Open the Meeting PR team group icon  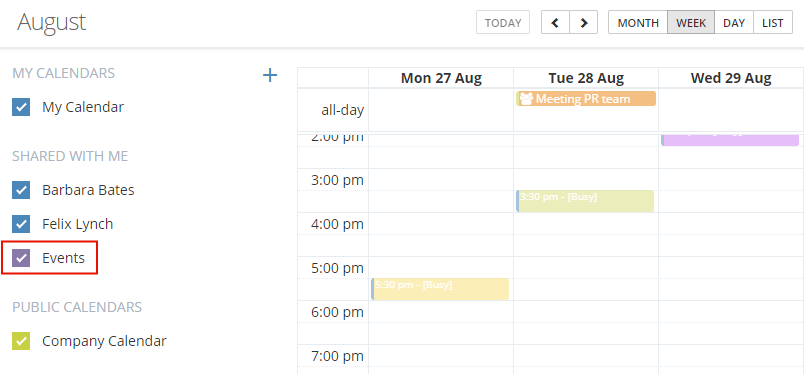527,99
